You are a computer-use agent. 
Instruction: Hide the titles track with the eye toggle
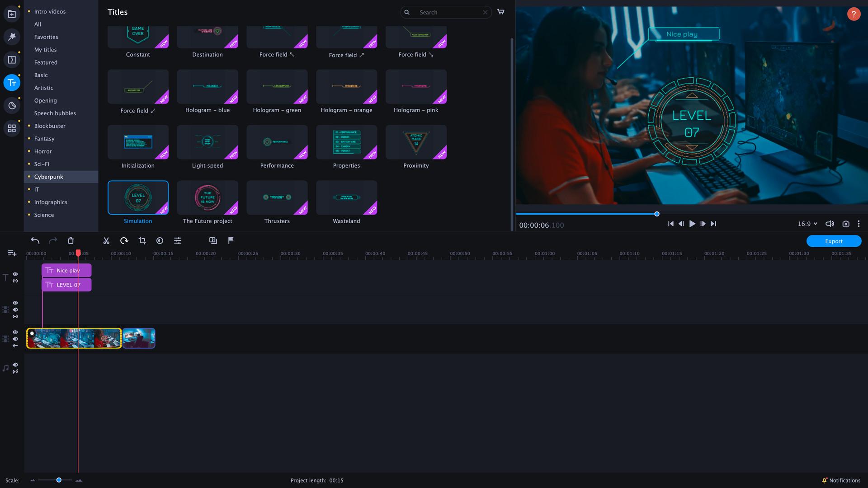[15, 274]
